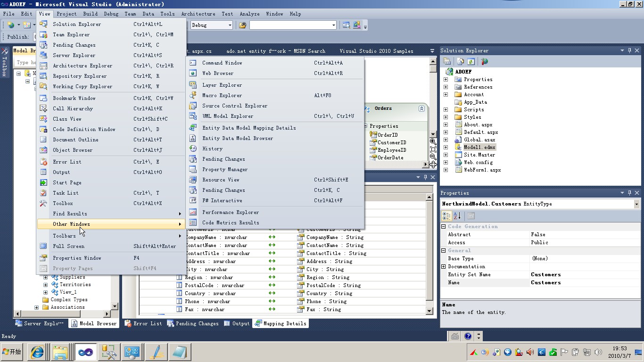Expand the Associations folder in Model Browser

tap(37, 307)
